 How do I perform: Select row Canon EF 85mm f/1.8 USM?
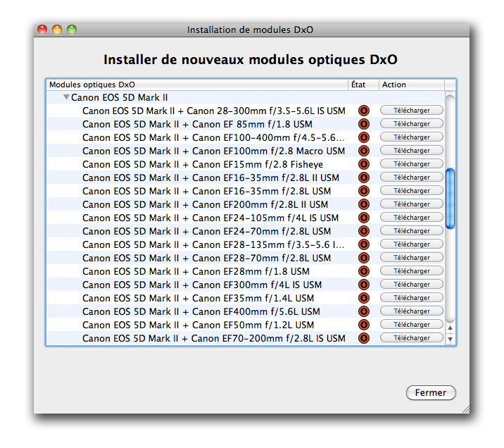coord(246,124)
